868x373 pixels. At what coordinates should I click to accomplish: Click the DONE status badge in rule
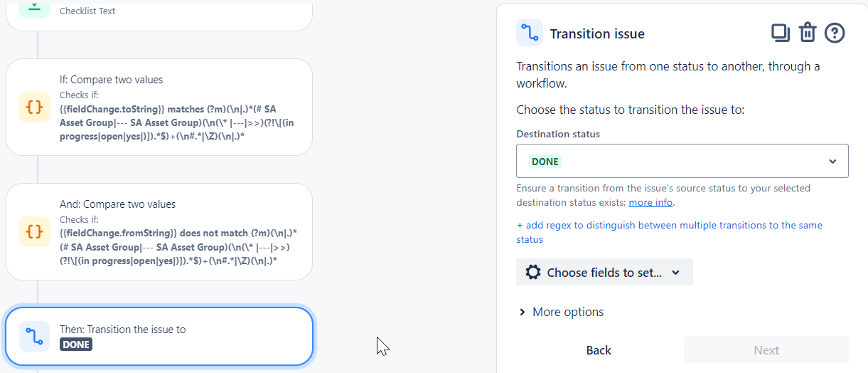[76, 345]
